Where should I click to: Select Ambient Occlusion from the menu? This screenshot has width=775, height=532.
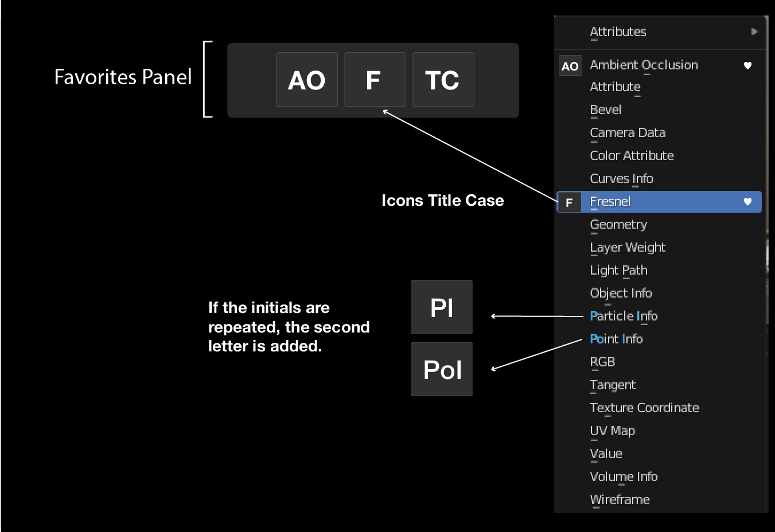click(660, 65)
